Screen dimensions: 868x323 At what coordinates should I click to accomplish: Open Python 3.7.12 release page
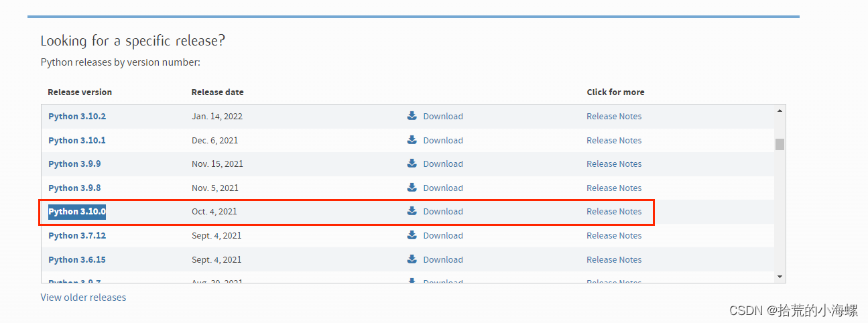click(77, 235)
